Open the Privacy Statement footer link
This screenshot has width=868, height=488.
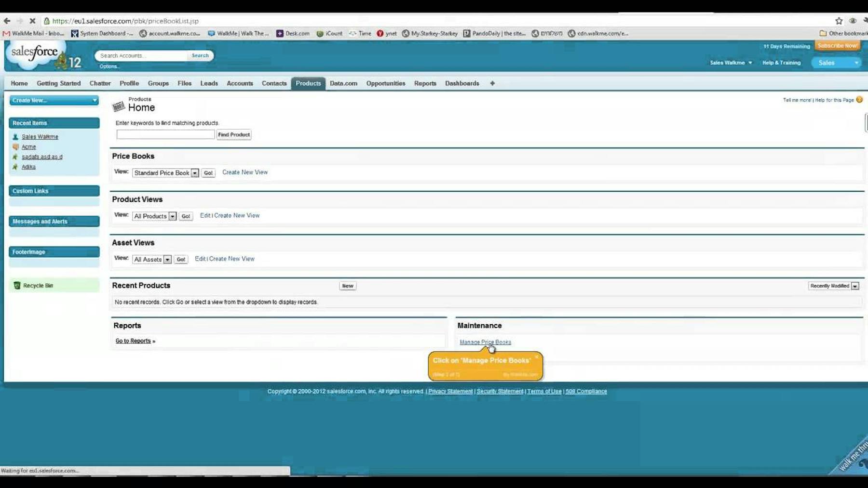[x=450, y=391]
